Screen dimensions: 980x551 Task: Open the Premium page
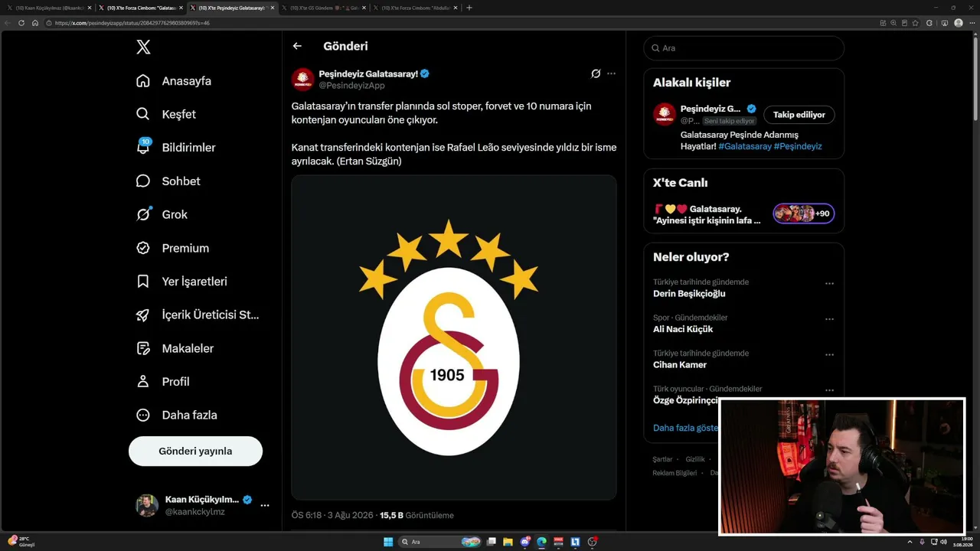click(x=172, y=248)
